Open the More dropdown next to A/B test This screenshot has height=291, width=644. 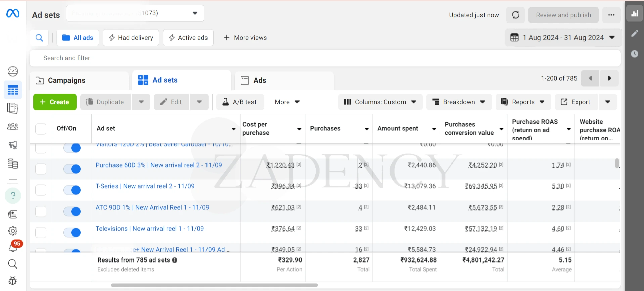287,102
